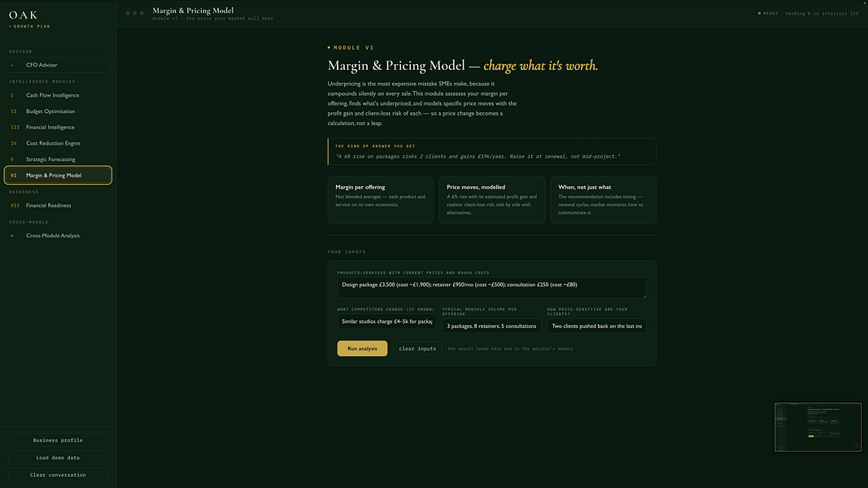Edit products/services prices and costs field
868x488 pixels.
491,288
